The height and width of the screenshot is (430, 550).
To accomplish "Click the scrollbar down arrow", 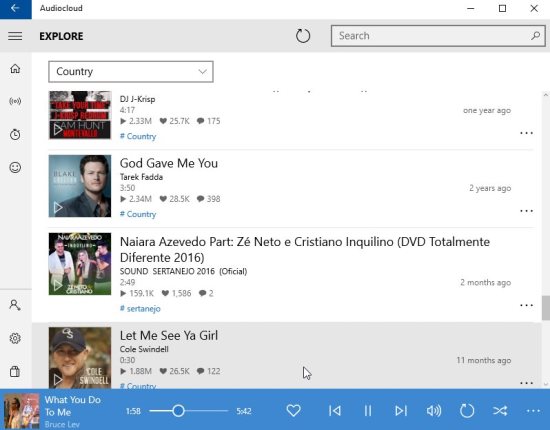I will (546, 384).
